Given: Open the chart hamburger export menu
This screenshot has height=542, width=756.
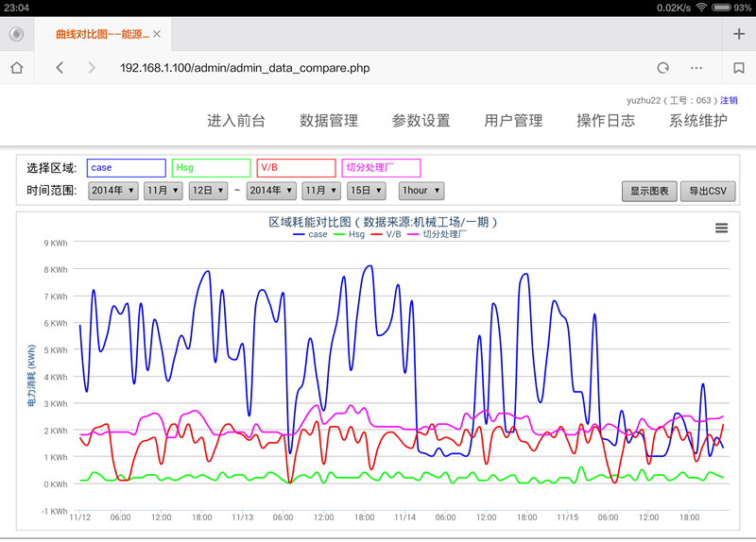Looking at the screenshot, I should click(721, 228).
